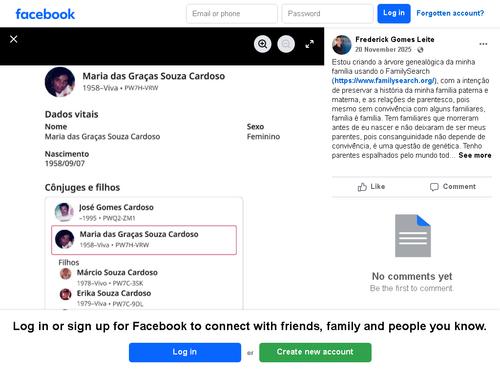Open the familysearch.org link in post
This screenshot has width=500, height=375.
click(x=384, y=81)
